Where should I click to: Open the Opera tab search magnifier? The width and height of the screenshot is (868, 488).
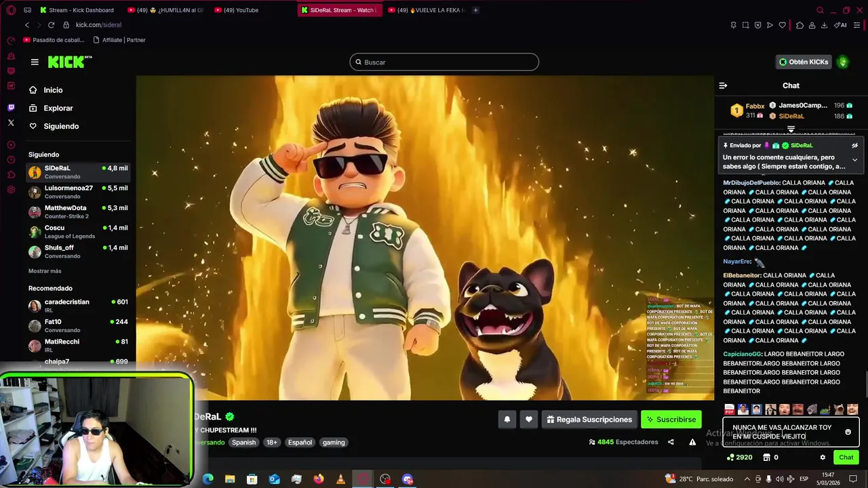[x=820, y=10]
